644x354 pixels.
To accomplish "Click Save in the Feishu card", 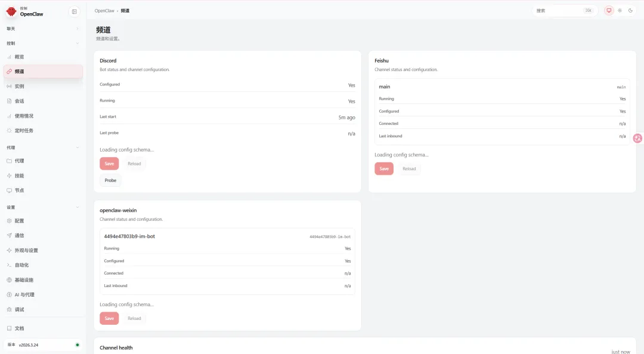I will (x=384, y=168).
